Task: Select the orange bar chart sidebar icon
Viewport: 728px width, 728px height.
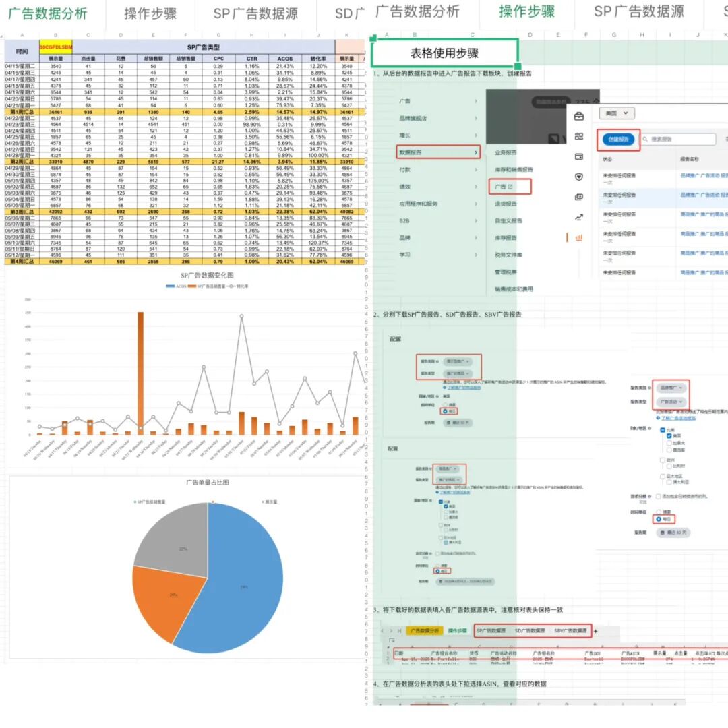Action: [578, 237]
